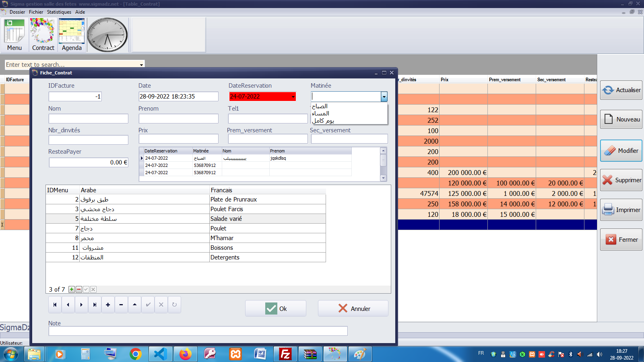Click the Note input field
The width and height of the screenshot is (644, 362).
pyautogui.click(x=198, y=331)
